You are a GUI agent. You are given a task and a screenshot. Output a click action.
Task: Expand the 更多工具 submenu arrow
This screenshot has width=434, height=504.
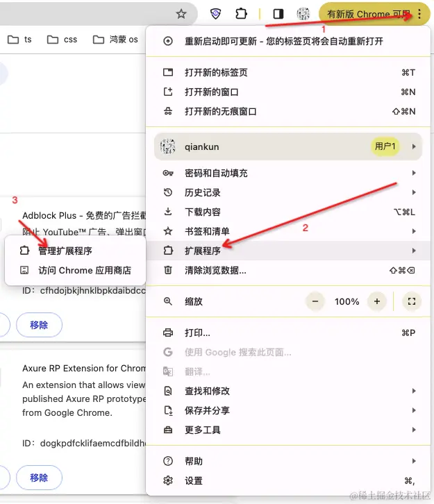coord(414,430)
